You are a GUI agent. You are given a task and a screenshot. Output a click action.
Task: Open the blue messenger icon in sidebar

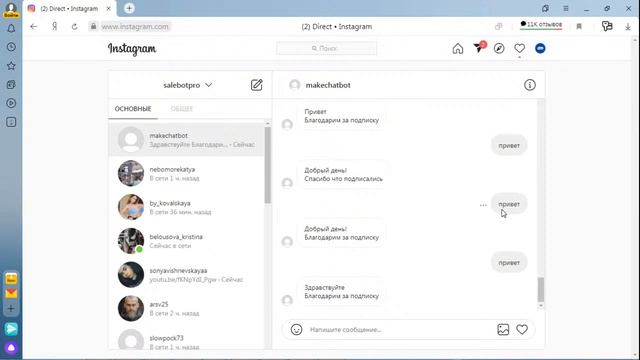pyautogui.click(x=11, y=329)
